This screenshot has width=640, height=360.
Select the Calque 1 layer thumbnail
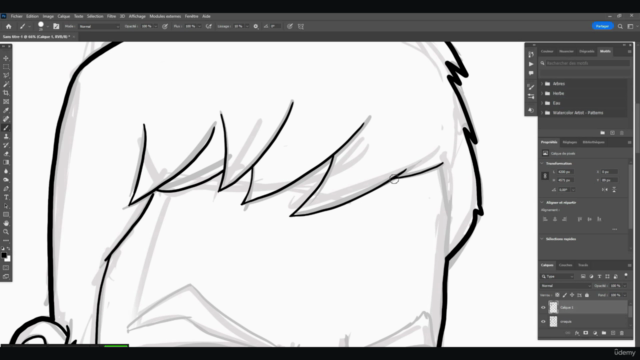point(553,307)
